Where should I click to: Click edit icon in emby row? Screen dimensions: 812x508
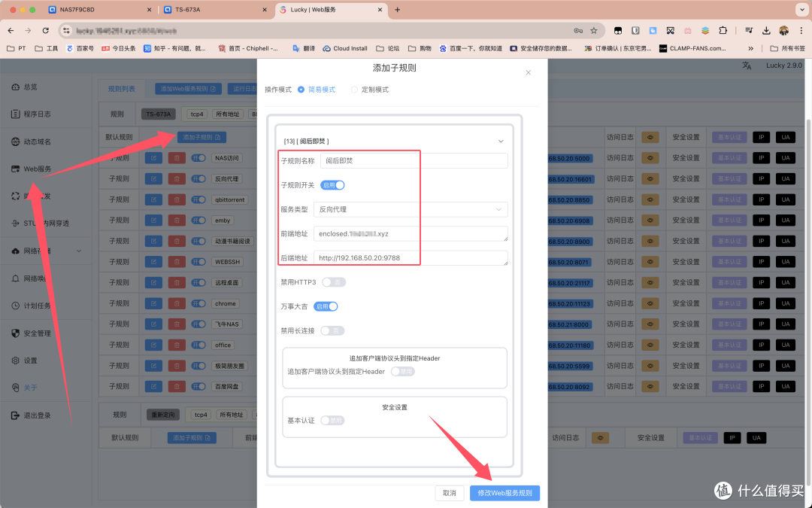pyautogui.click(x=154, y=221)
